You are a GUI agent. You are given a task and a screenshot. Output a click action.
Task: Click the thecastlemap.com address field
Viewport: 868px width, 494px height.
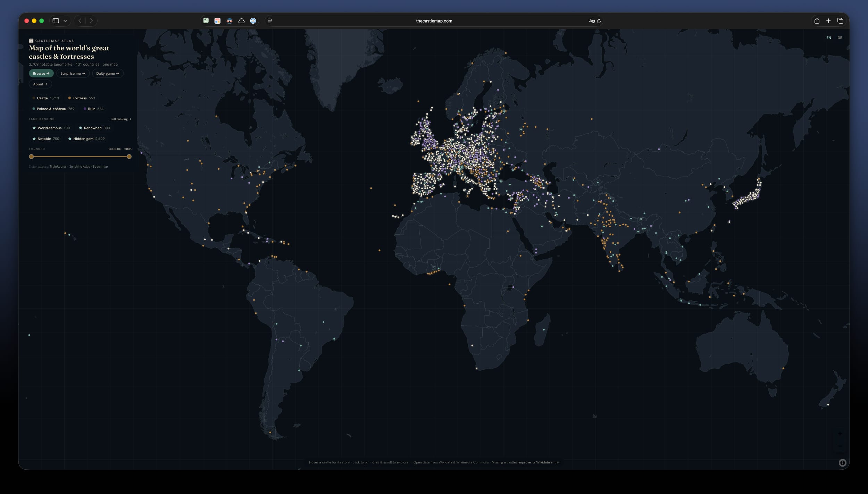pos(434,21)
